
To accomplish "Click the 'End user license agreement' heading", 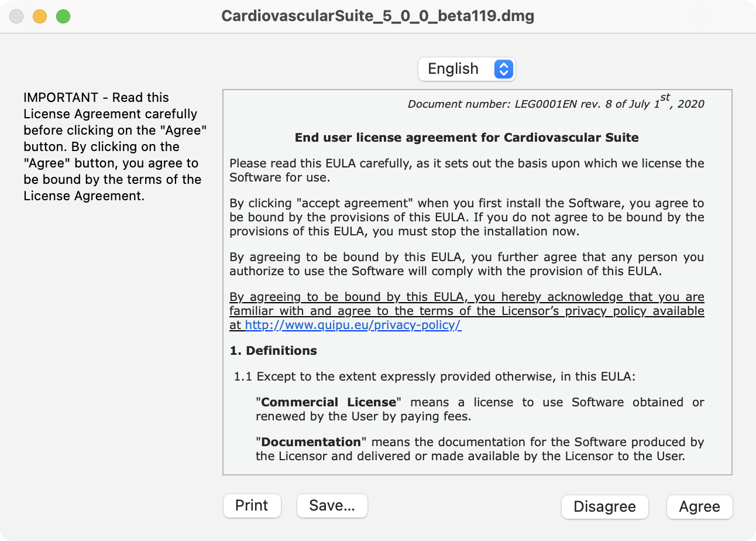I will point(466,137).
